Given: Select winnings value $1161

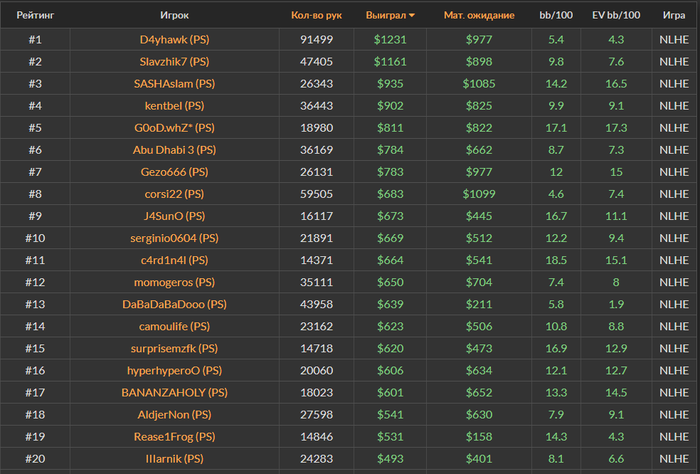Looking at the screenshot, I should tap(390, 62).
